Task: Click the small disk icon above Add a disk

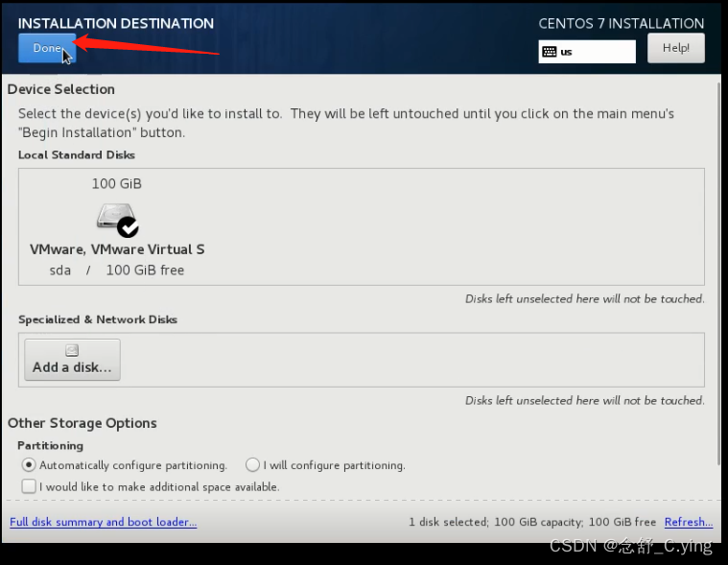Action: (x=72, y=350)
